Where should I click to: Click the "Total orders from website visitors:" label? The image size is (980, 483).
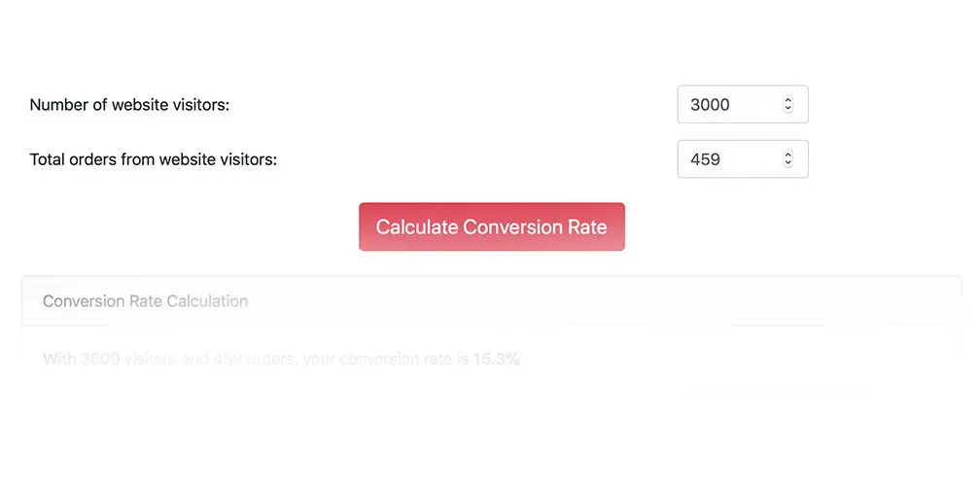[153, 159]
